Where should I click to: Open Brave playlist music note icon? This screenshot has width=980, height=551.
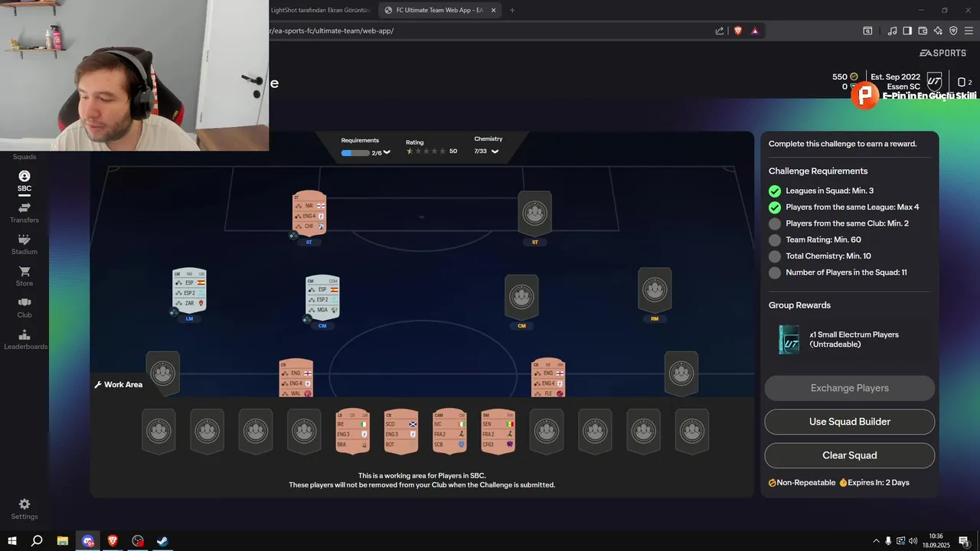tap(892, 31)
